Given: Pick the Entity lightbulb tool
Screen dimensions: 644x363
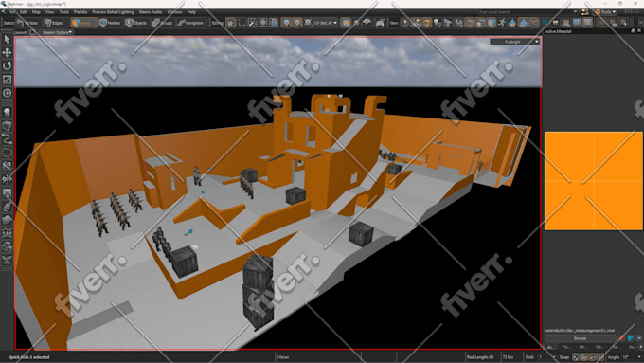Looking at the screenshot, I should 7,112.
